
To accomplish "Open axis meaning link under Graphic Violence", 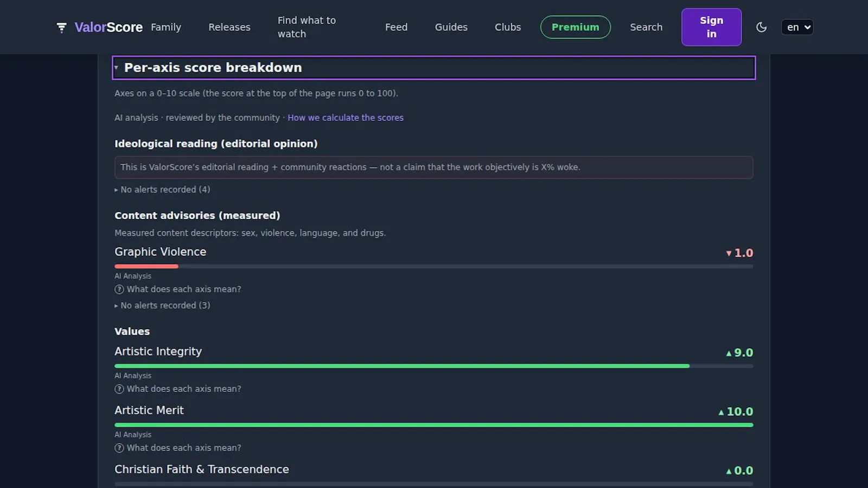I will (x=184, y=290).
